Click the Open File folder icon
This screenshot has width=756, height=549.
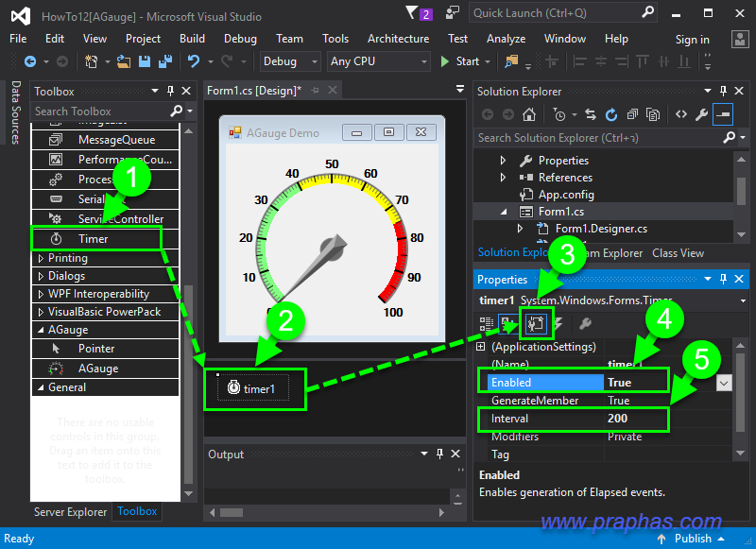[x=124, y=61]
